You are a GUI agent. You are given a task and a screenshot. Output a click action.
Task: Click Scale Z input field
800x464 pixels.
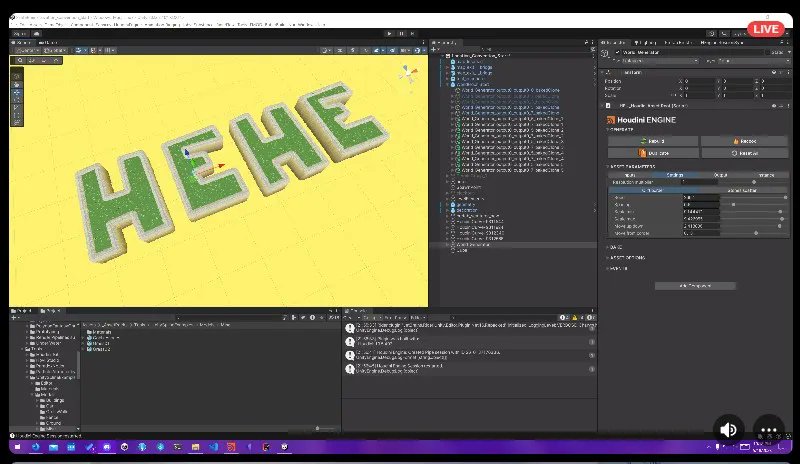pos(776,95)
